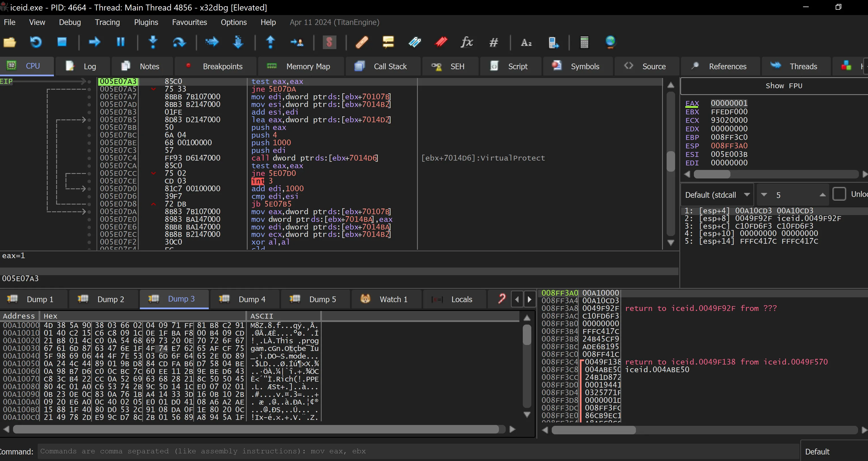
Task: Select the call VirtualProtect instruction line
Action: 314,158
